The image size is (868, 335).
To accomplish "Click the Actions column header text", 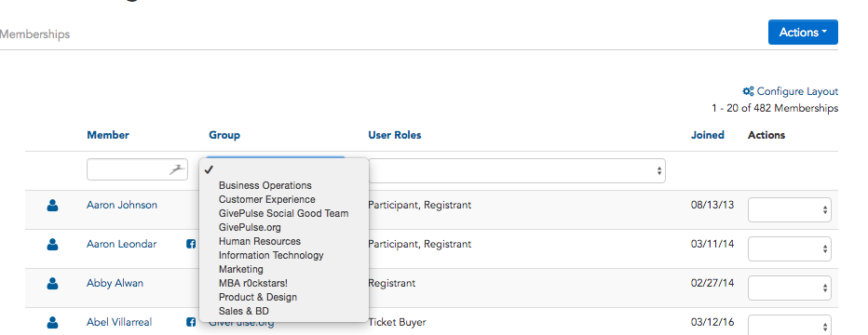I will [766, 135].
